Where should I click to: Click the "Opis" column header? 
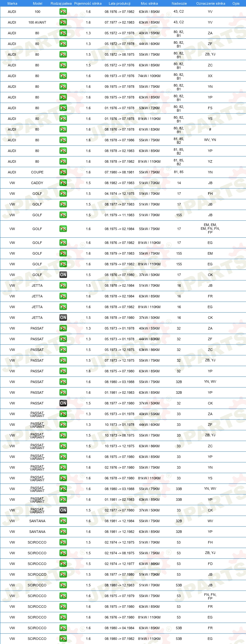236,3
